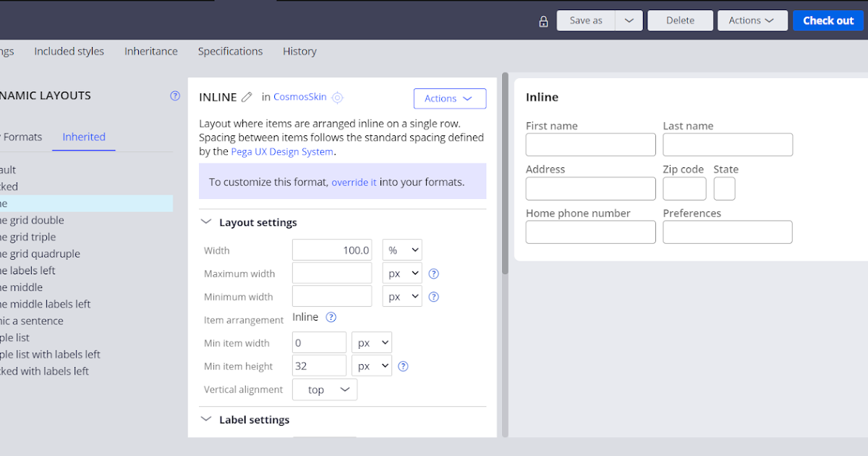Click the help icon beside Item arrangement
This screenshot has width=868, height=456.
pyautogui.click(x=331, y=316)
